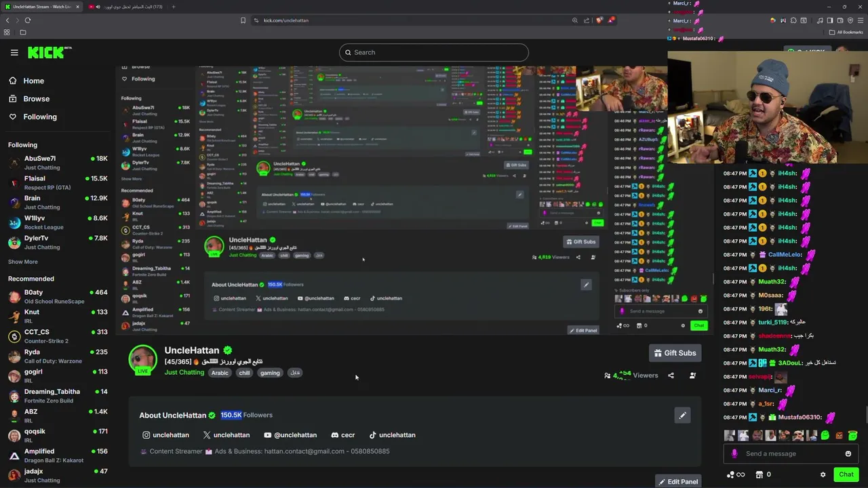The width and height of the screenshot is (868, 488).
Task: Click the channel points infinity icon left of the store icon
Action: (x=736, y=474)
